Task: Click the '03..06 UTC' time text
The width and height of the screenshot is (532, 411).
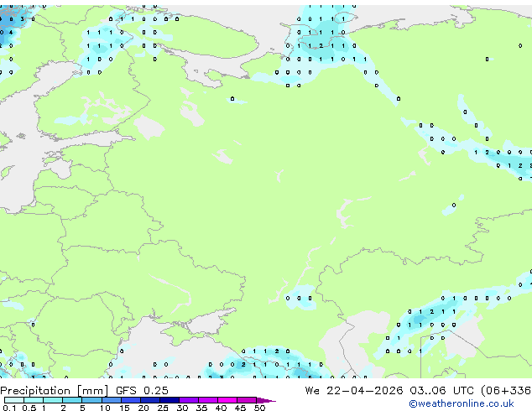Action: (441, 390)
